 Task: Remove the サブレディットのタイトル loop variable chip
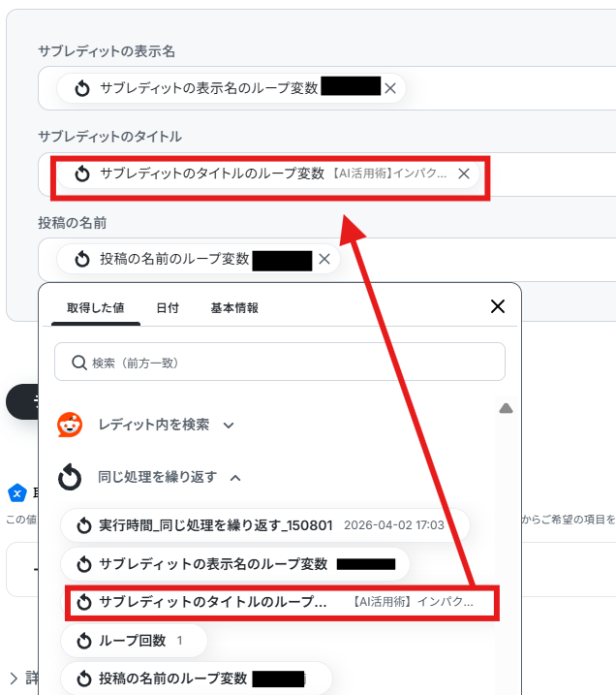464,174
